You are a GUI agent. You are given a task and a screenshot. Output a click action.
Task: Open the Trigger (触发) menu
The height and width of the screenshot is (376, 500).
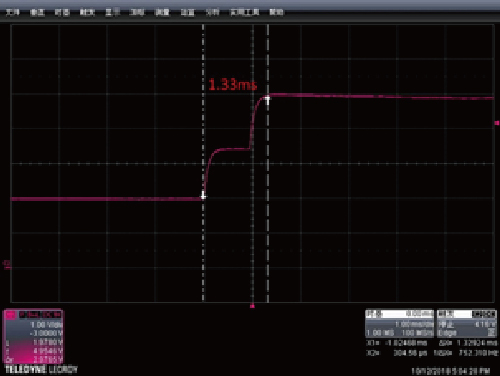[87, 12]
